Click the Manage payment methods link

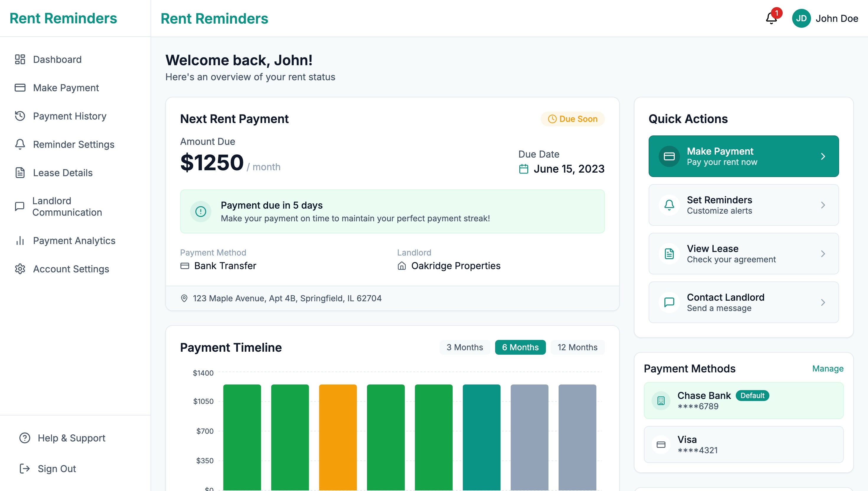point(828,368)
